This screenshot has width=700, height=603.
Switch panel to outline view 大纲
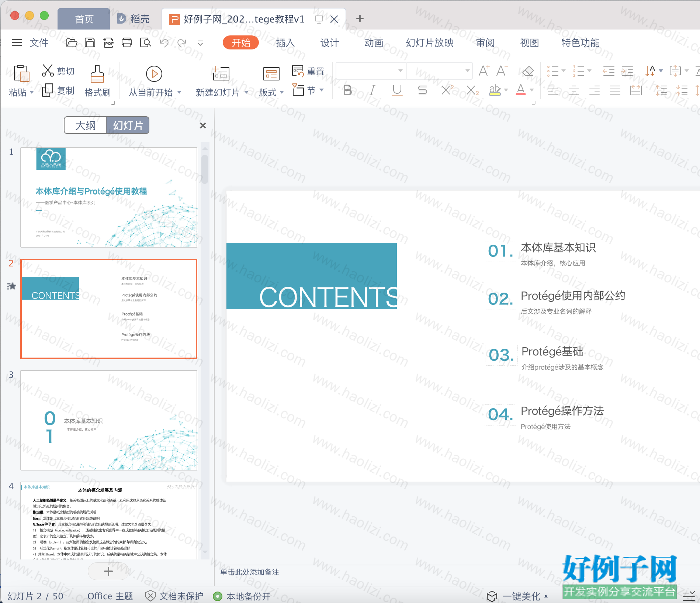(85, 125)
